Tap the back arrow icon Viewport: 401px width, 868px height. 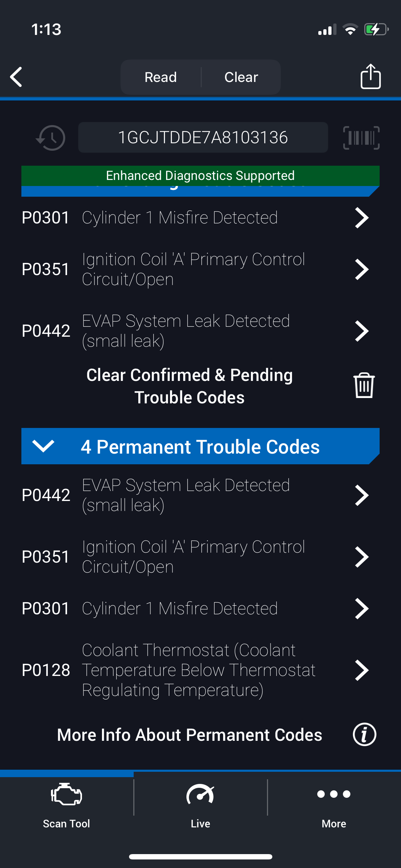pos(16,77)
